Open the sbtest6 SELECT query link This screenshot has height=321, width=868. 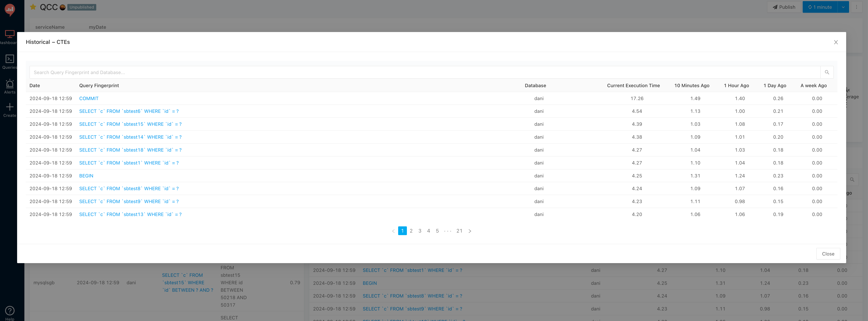129,111
